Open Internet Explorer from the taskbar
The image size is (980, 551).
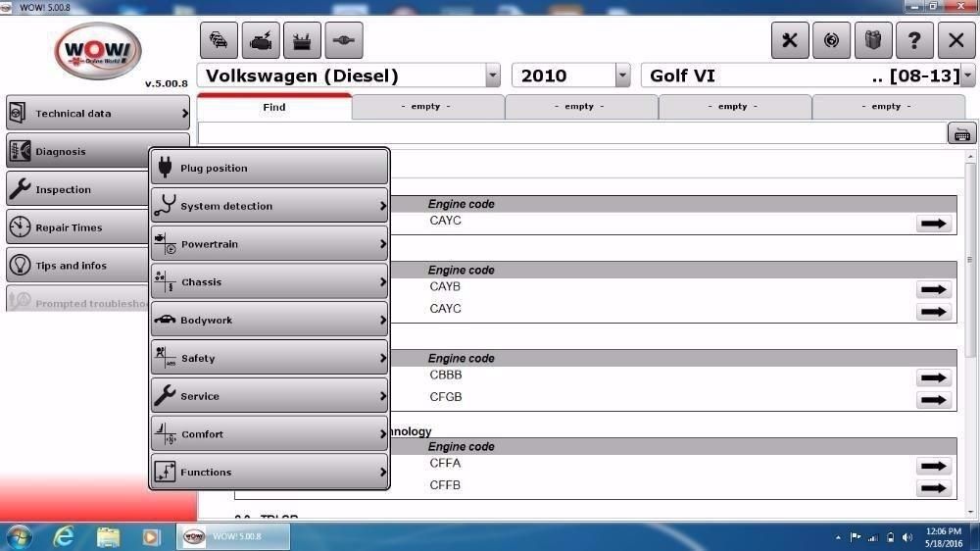tap(64, 536)
